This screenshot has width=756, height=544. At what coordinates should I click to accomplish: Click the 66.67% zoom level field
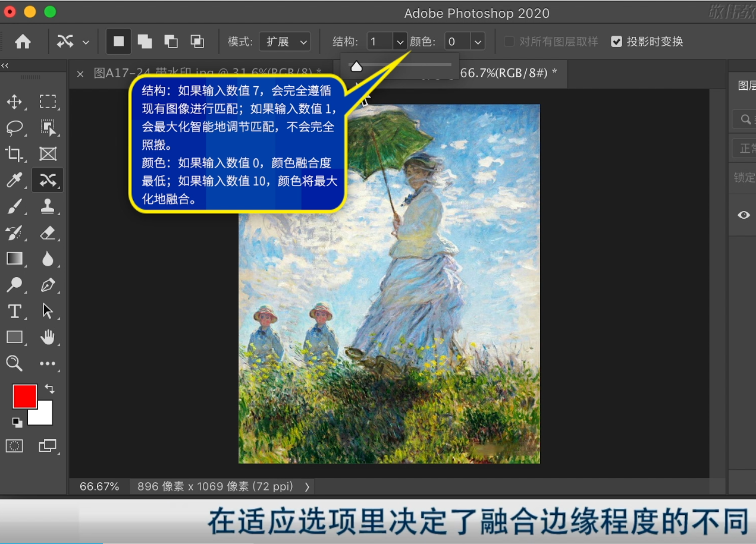[x=99, y=486]
